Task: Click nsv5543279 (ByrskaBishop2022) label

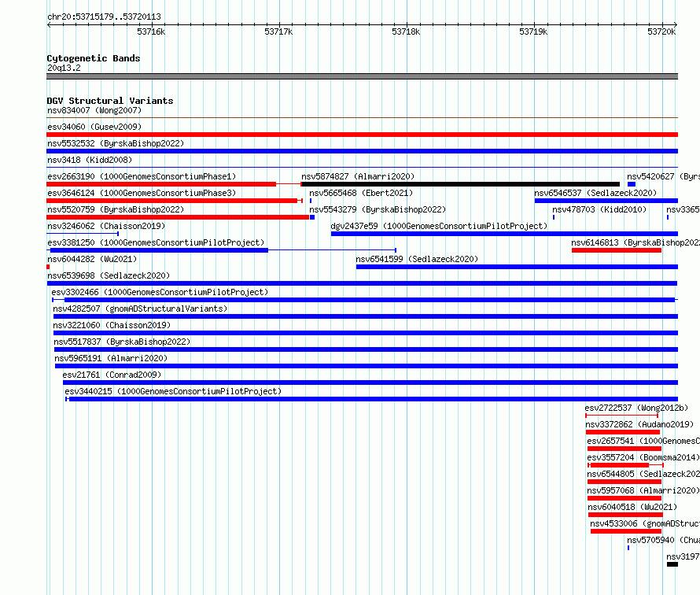Action: (378, 209)
